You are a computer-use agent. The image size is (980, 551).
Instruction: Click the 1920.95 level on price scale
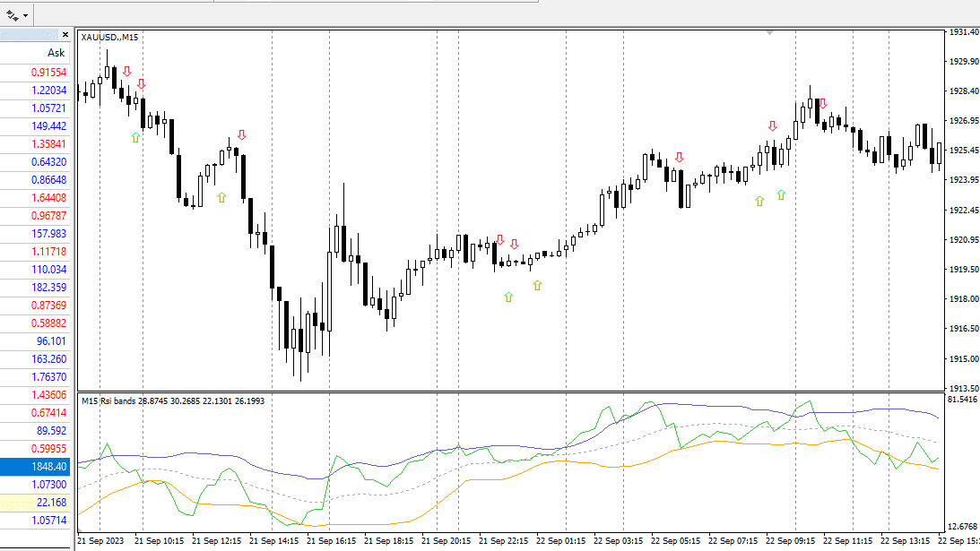964,240
